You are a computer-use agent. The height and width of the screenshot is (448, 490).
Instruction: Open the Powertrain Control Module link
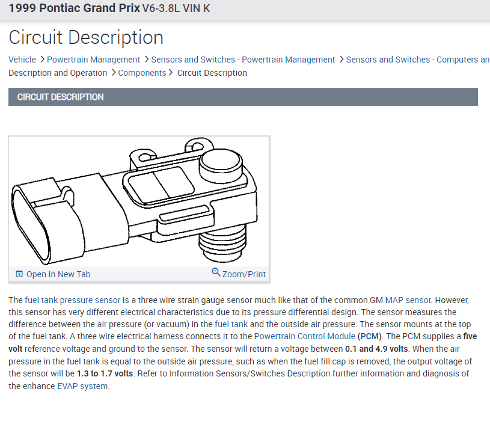point(305,336)
